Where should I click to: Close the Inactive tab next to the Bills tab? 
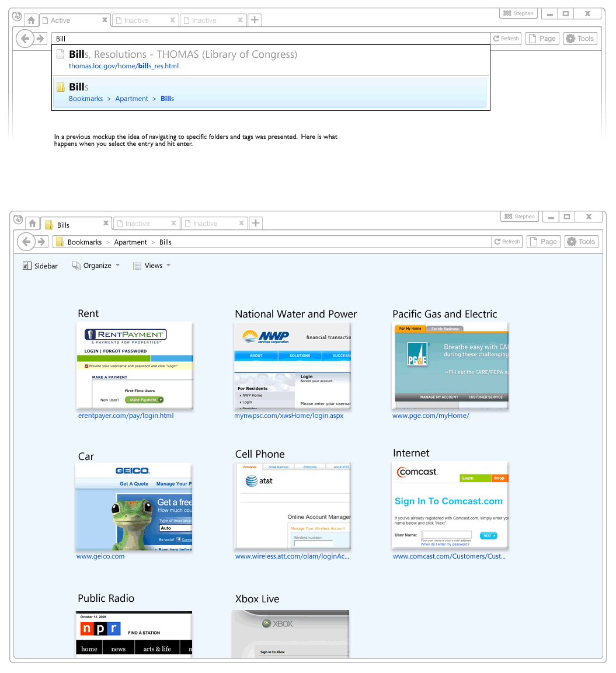174,223
